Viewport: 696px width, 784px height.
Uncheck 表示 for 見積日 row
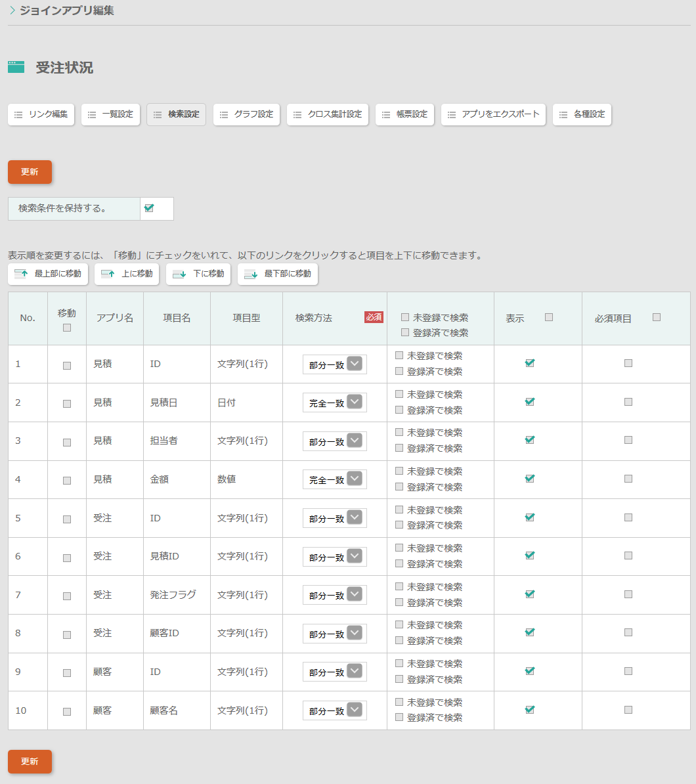coord(530,401)
